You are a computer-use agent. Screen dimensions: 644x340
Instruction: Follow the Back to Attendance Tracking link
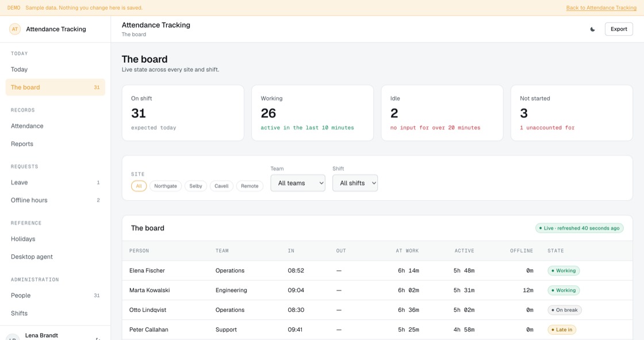tap(601, 8)
